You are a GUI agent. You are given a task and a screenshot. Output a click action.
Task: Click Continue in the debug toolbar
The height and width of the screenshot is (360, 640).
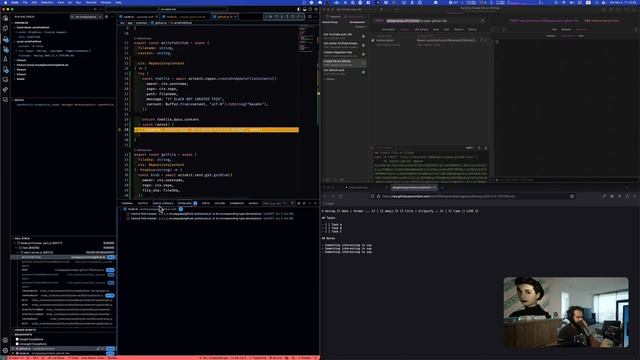(271, 17)
